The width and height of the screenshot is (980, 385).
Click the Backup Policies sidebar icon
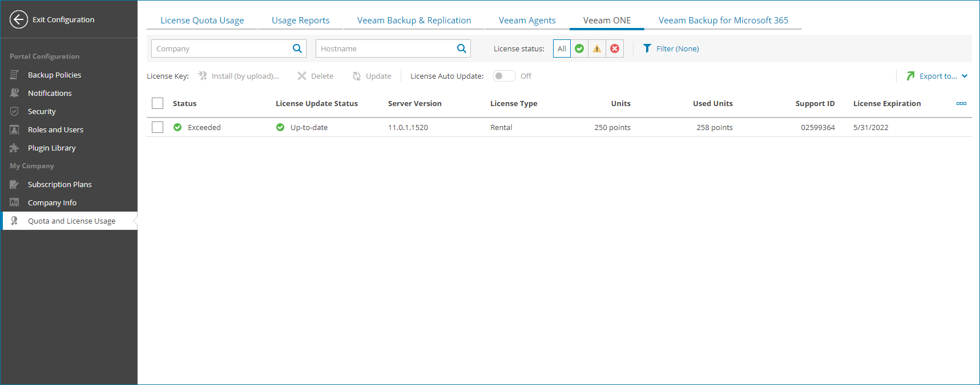click(14, 75)
